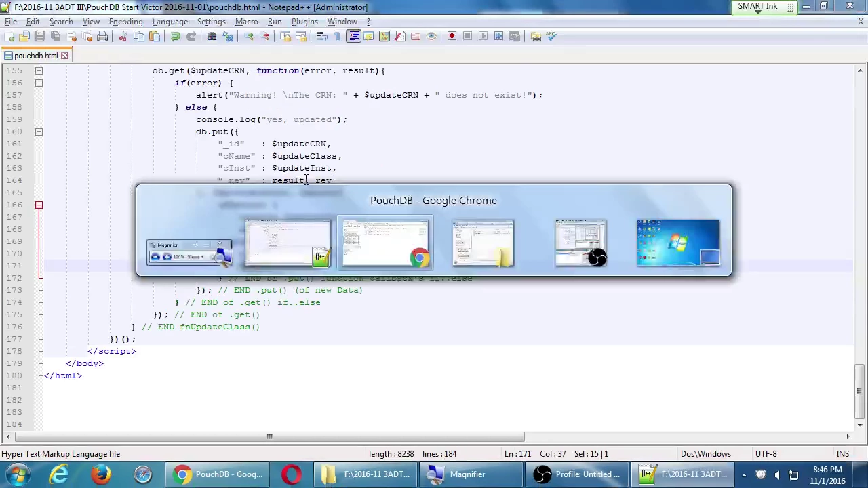Click the Zoom In toolbar icon
Image resolution: width=868 pixels, height=488 pixels.
point(249,37)
